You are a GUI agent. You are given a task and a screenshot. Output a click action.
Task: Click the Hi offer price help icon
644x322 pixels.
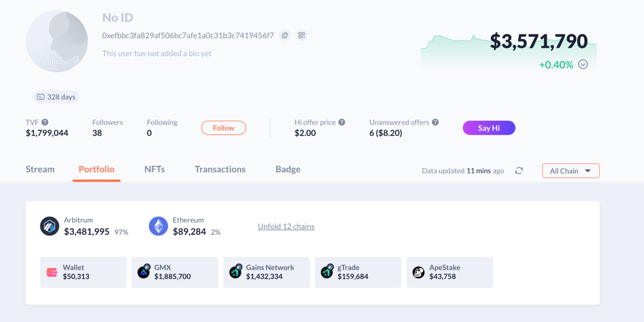342,122
